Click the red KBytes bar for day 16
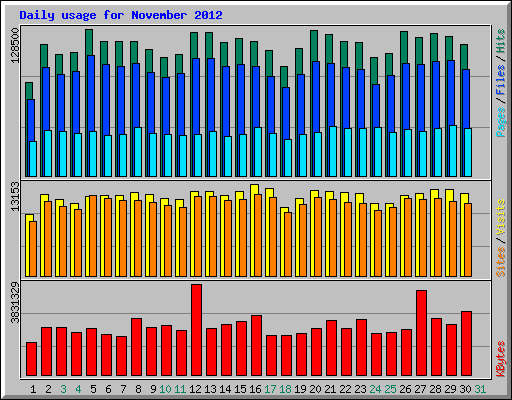This screenshot has width=512, height=400. point(257,346)
